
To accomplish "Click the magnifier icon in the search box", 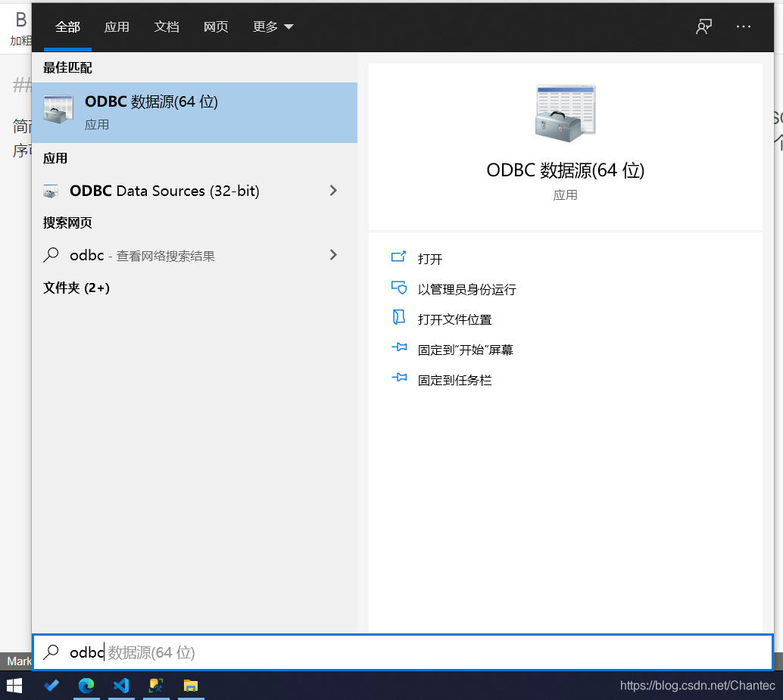I will 52,652.
